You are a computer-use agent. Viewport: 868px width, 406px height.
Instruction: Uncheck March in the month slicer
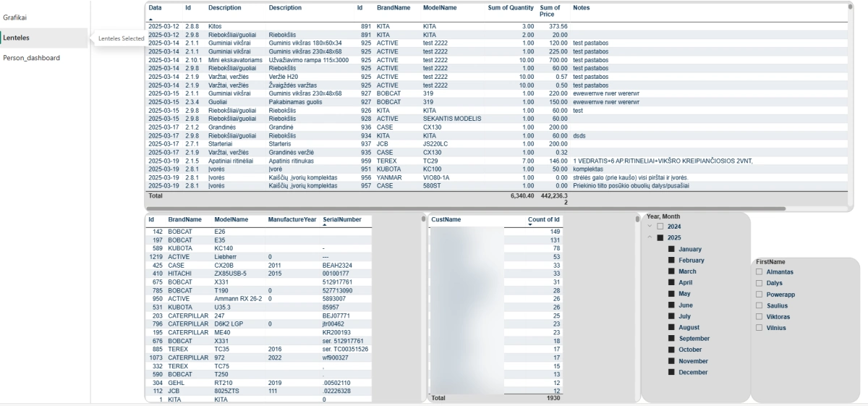(671, 271)
